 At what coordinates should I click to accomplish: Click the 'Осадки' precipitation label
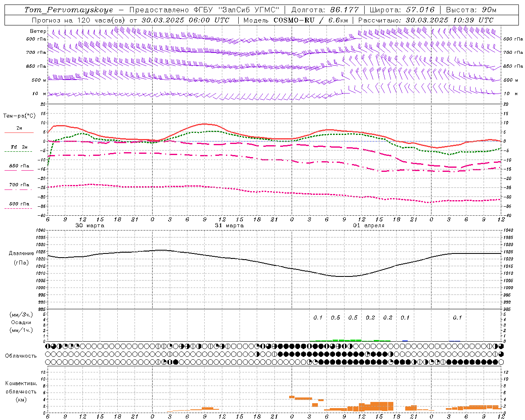point(21,322)
